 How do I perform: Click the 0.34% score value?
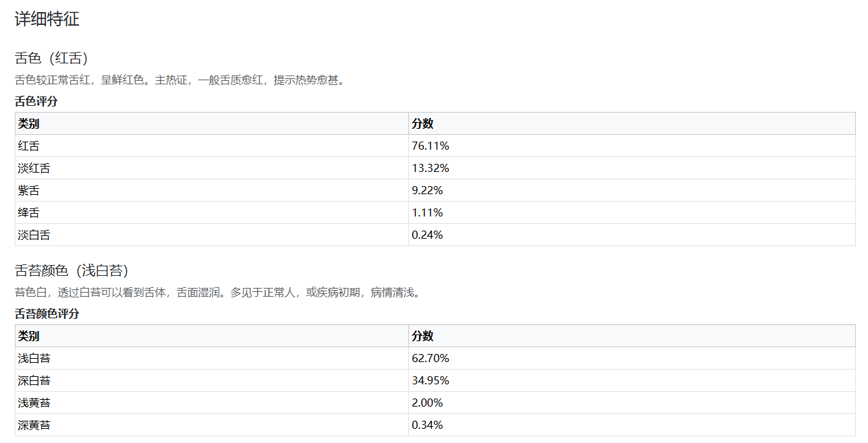point(427,425)
